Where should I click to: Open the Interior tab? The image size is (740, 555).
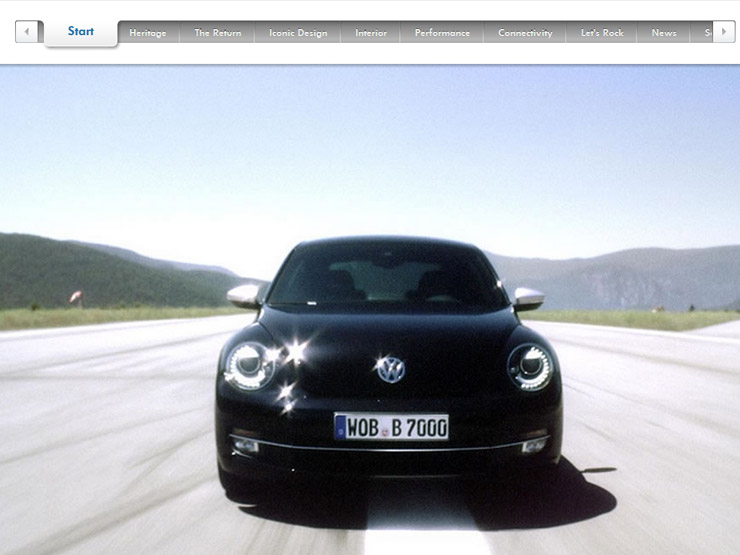[x=370, y=33]
